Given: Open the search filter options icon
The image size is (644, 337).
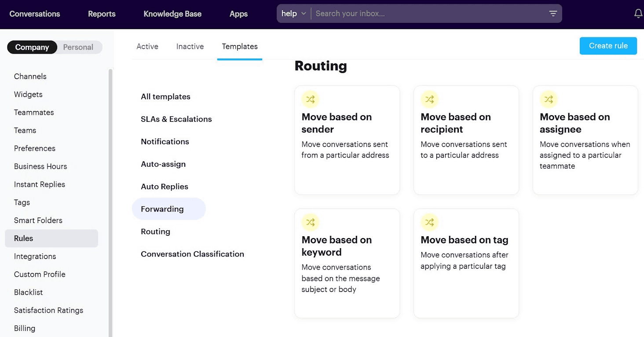Looking at the screenshot, I should coord(553,14).
